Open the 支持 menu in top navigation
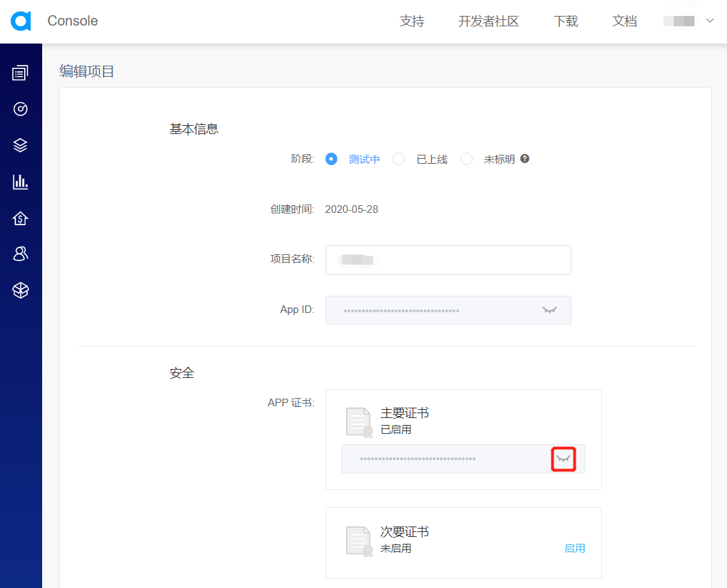Screen dimensions: 727x588 coord(412,21)
